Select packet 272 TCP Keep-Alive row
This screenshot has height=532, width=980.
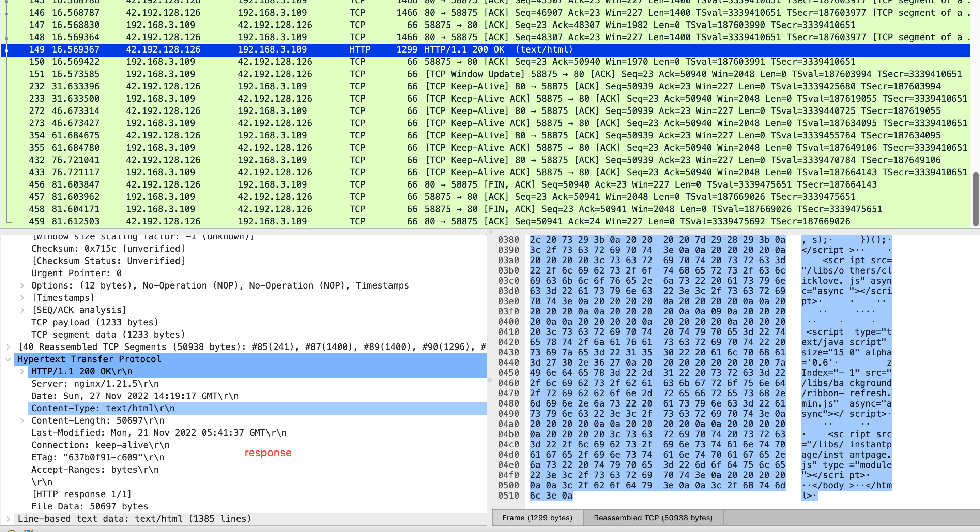point(485,111)
